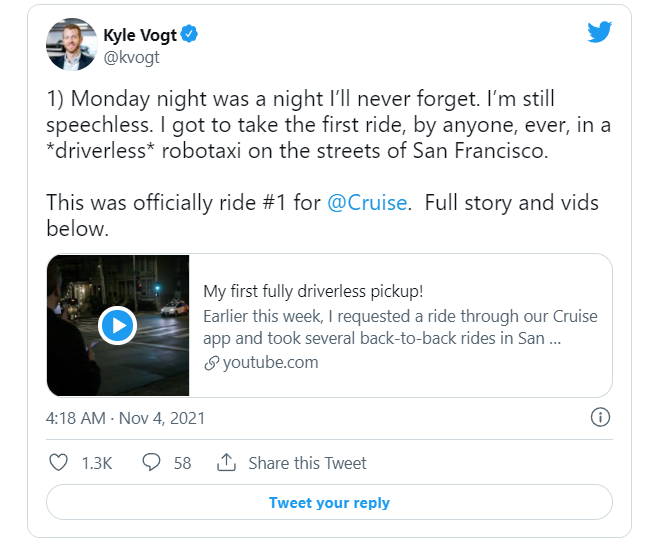Image resolution: width=661 pixels, height=548 pixels.
Task: Click the 1.3K likes count
Action: [96, 463]
